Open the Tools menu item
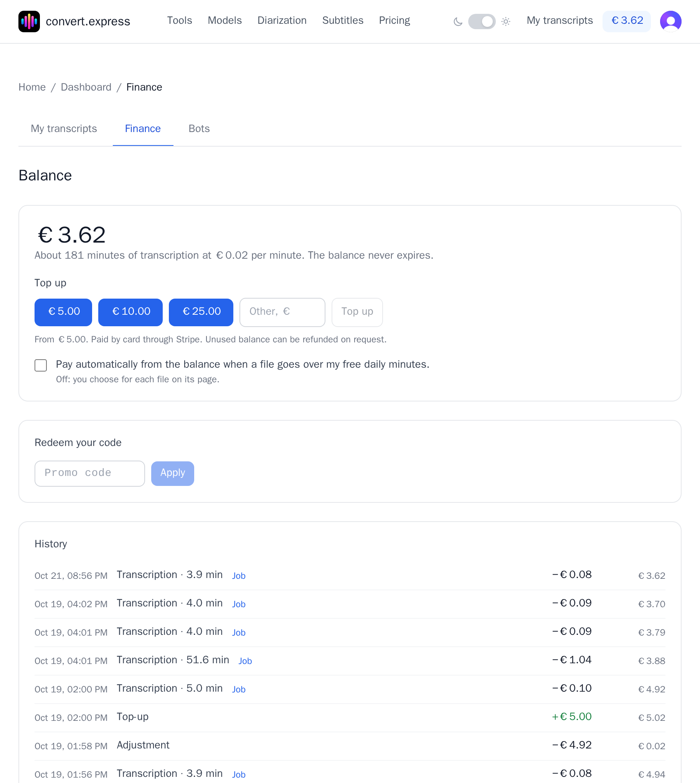700x783 pixels. tap(179, 20)
